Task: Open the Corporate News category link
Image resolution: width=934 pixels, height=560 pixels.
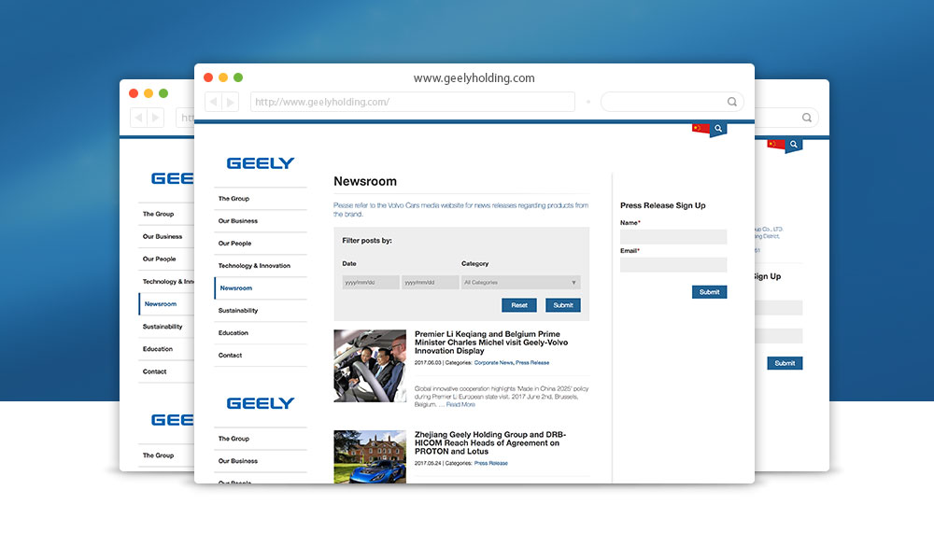Action: [x=493, y=362]
